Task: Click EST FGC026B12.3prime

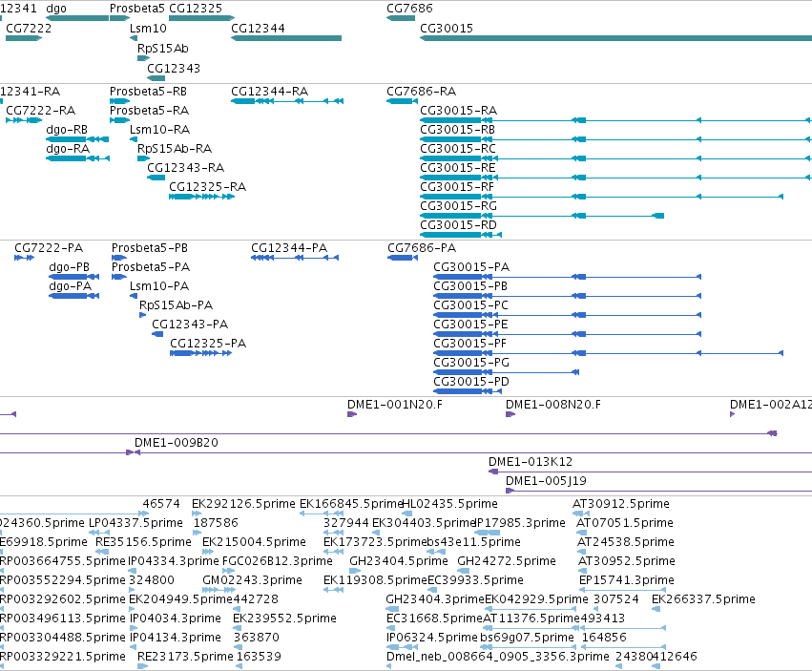Action: click(x=277, y=561)
